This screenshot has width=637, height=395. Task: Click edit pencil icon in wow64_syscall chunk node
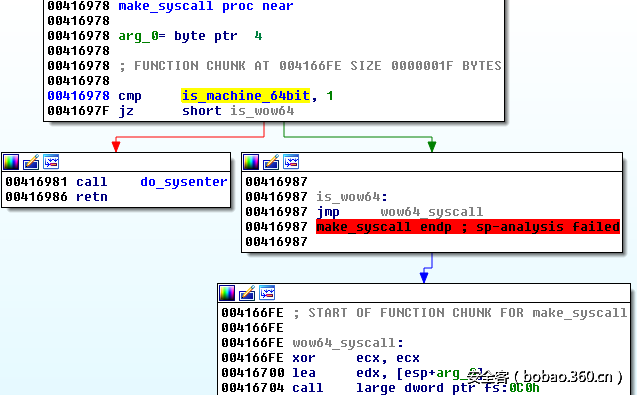247,293
